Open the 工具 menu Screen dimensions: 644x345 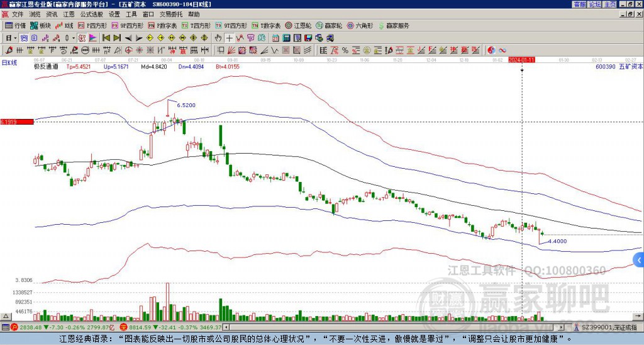coord(131,14)
